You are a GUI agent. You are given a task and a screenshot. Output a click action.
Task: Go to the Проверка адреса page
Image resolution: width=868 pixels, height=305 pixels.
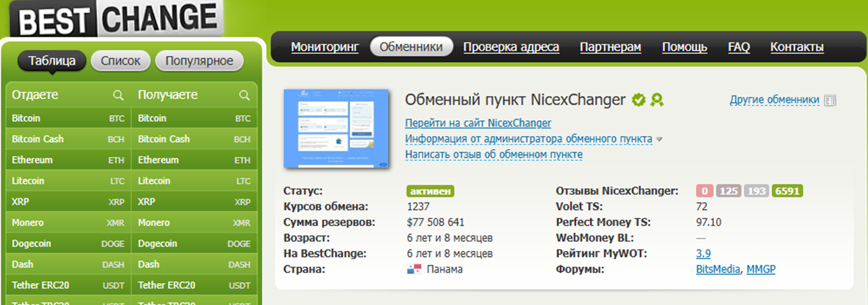511,47
